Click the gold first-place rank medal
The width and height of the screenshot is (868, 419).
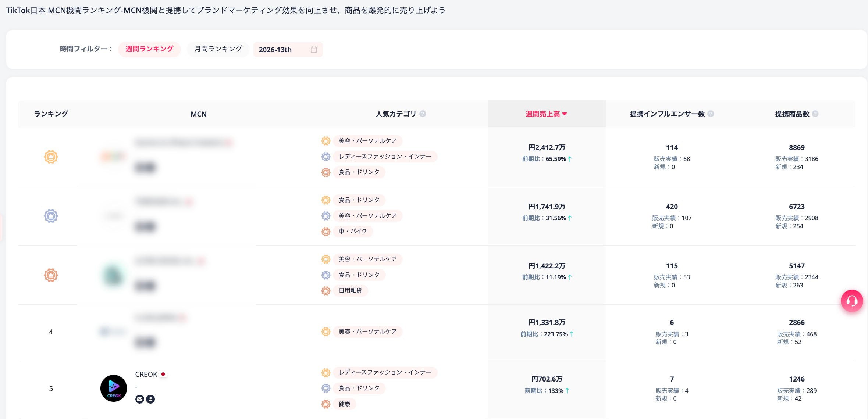point(51,157)
